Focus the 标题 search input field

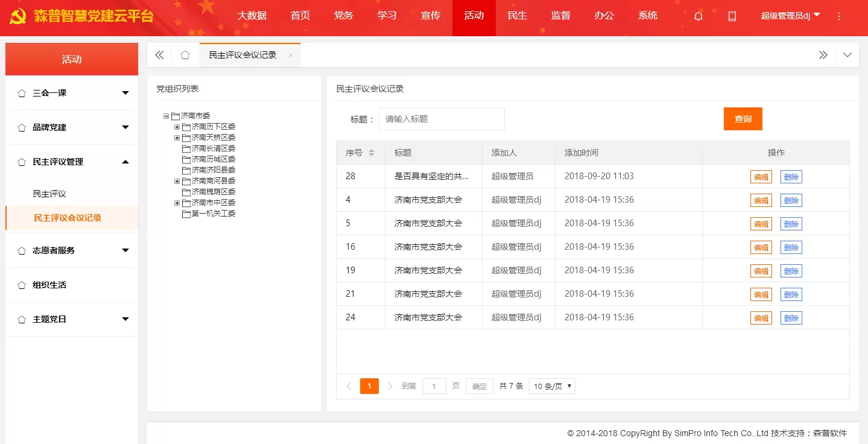(x=441, y=119)
